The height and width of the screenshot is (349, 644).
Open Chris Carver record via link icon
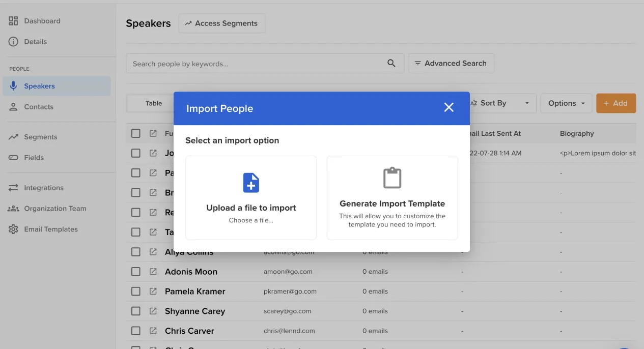[153, 331]
